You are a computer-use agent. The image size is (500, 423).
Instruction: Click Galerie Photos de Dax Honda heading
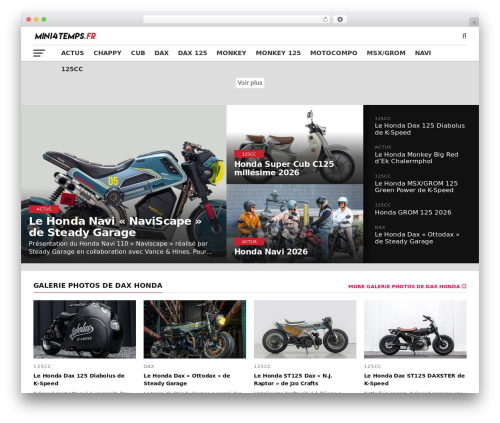click(x=98, y=286)
